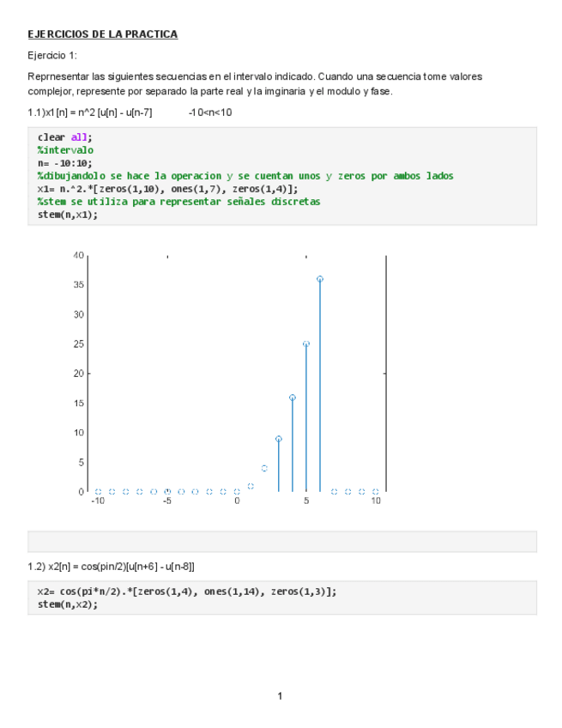
Task: Click the empty gray code block
Action: pyautogui.click(x=282, y=542)
